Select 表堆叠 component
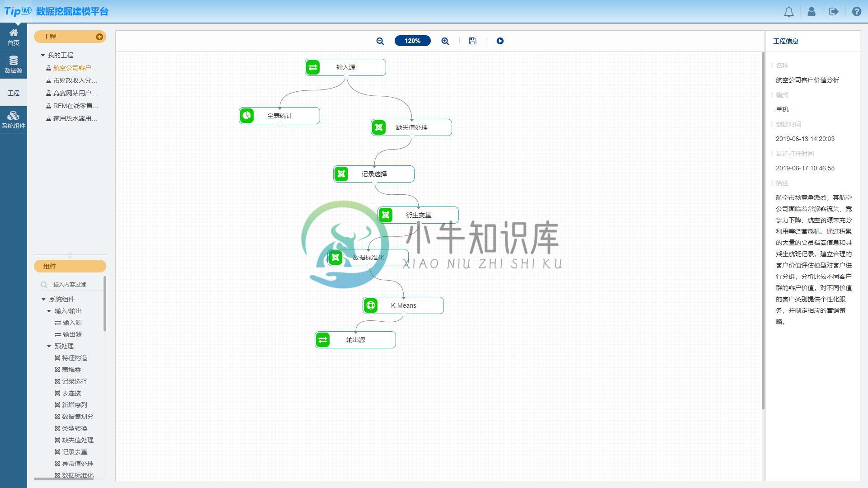Viewport: 868px width, 488px height. tap(68, 370)
